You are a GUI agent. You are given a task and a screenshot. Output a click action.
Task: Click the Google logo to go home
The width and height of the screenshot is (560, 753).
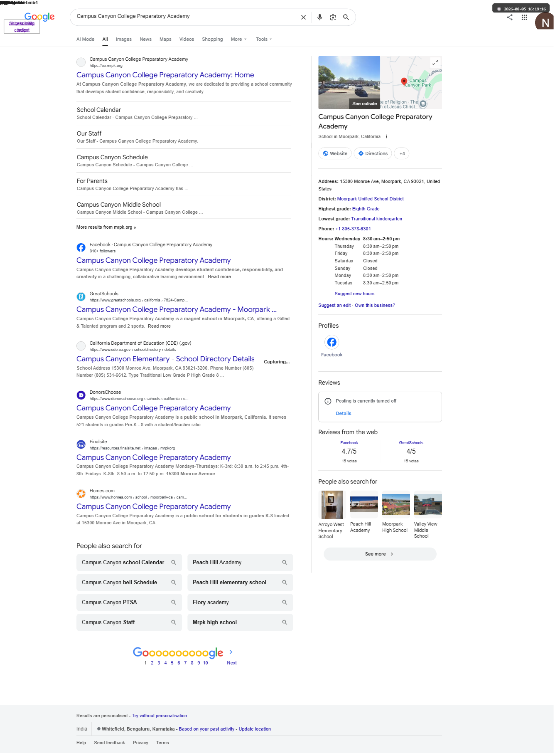point(39,17)
